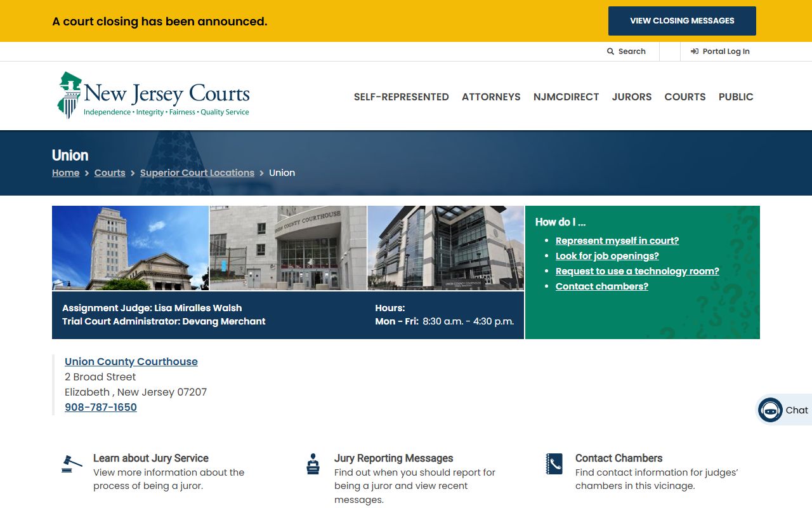
Task: Open the Courts menu
Action: pos(685,97)
